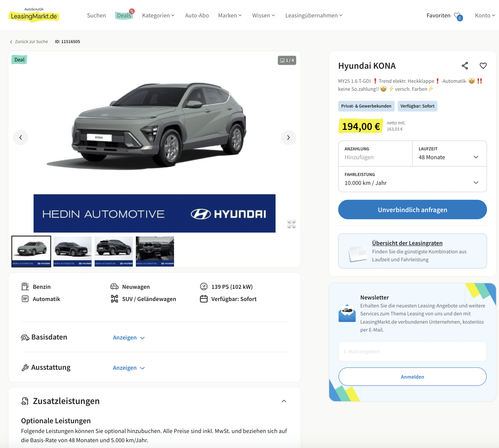
Task: Click the SUV / Geländewagen category icon
Action: pyautogui.click(x=114, y=299)
